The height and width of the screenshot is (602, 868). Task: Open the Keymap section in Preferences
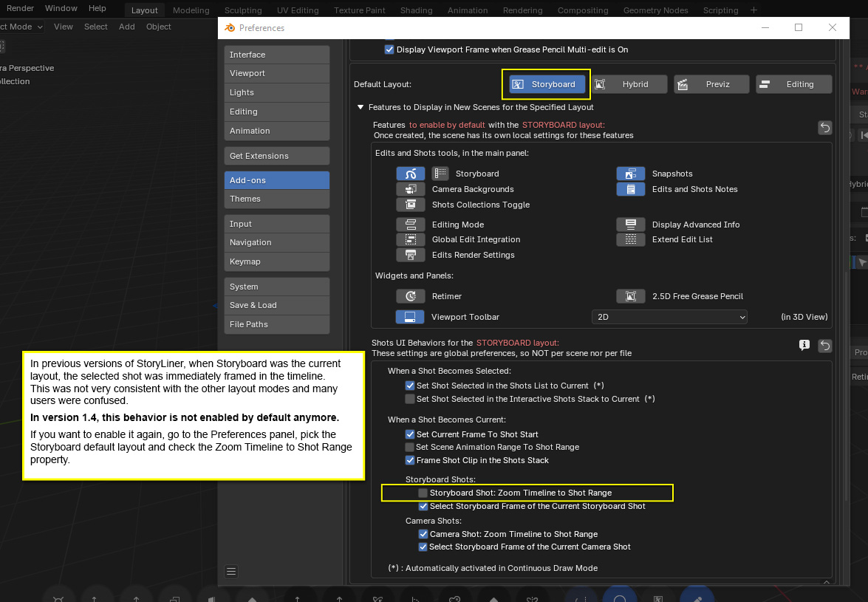tap(277, 261)
